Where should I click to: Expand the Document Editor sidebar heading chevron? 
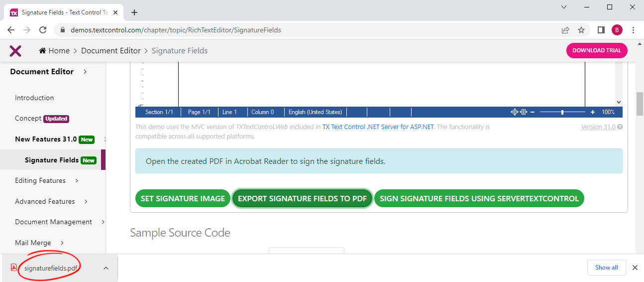coord(85,72)
